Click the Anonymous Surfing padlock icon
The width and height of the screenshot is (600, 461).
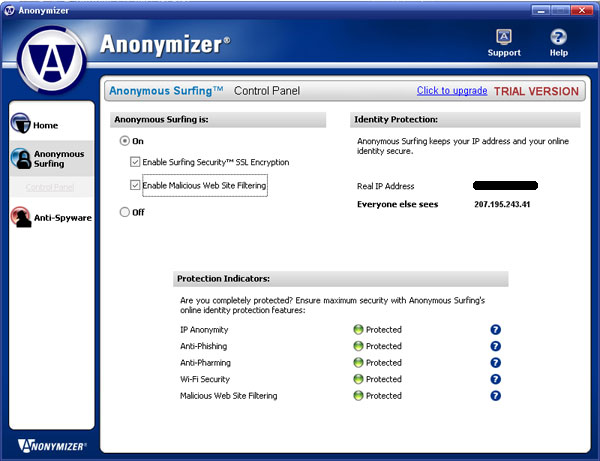(21, 158)
